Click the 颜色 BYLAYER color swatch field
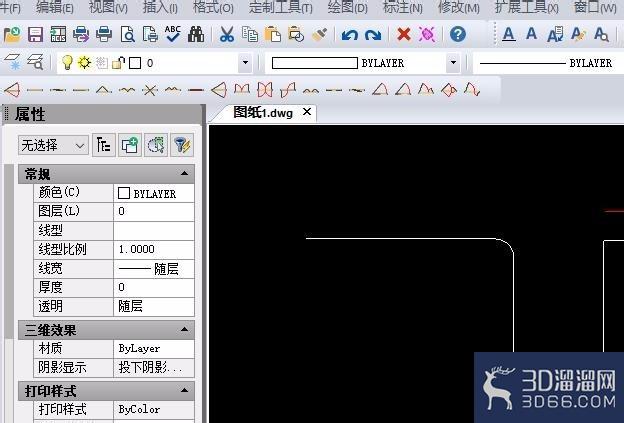This screenshot has height=423, width=624. (154, 193)
